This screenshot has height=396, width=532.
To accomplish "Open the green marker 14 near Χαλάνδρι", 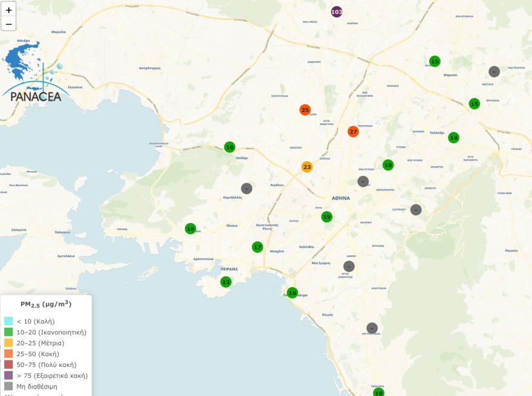I will (x=453, y=137).
